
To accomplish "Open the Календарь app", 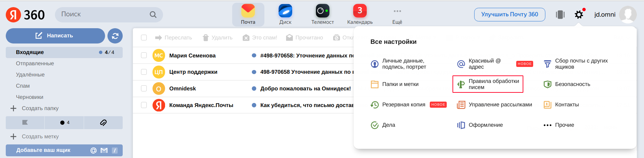I will pyautogui.click(x=360, y=15).
